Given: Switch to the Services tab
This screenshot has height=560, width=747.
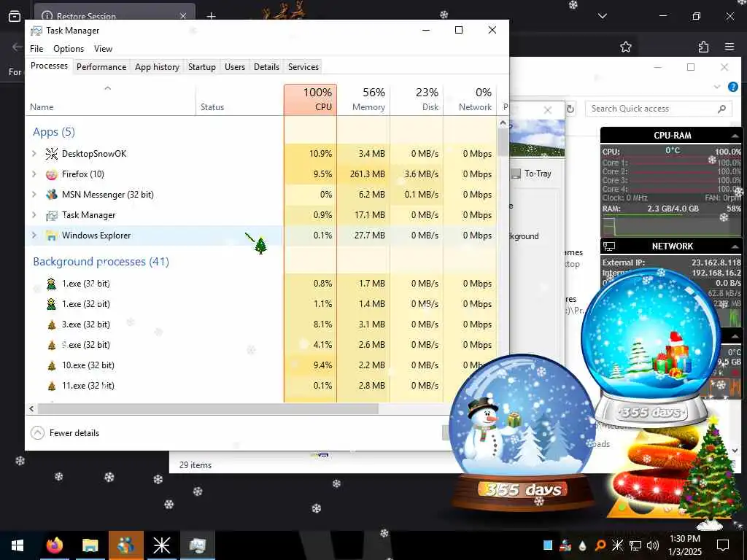Looking at the screenshot, I should (303, 67).
